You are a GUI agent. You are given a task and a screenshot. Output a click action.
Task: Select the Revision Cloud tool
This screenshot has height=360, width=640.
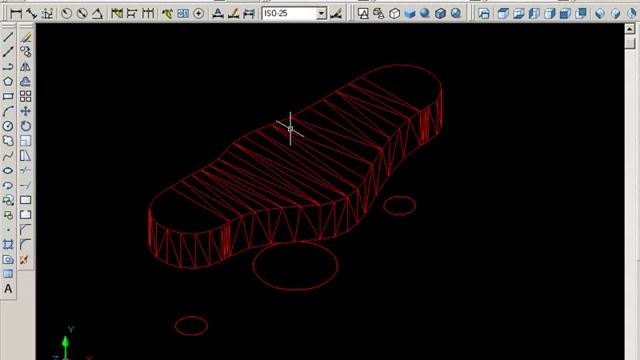pyautogui.click(x=8, y=141)
